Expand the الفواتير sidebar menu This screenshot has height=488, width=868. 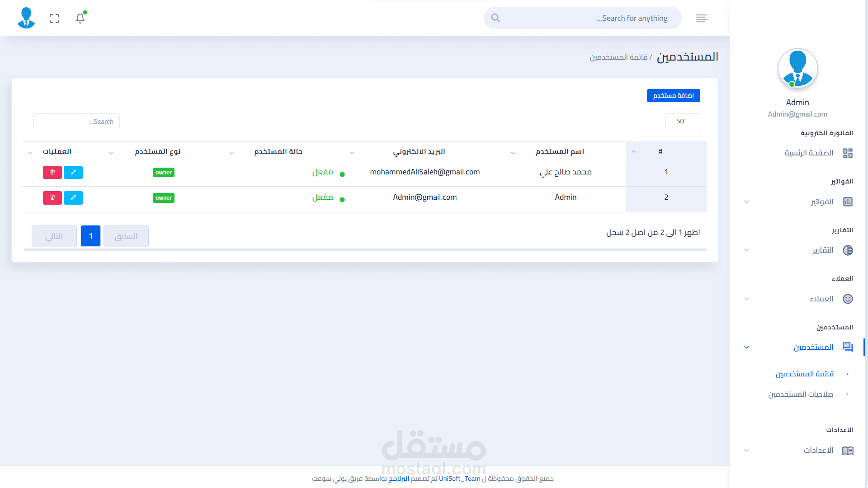click(x=822, y=202)
